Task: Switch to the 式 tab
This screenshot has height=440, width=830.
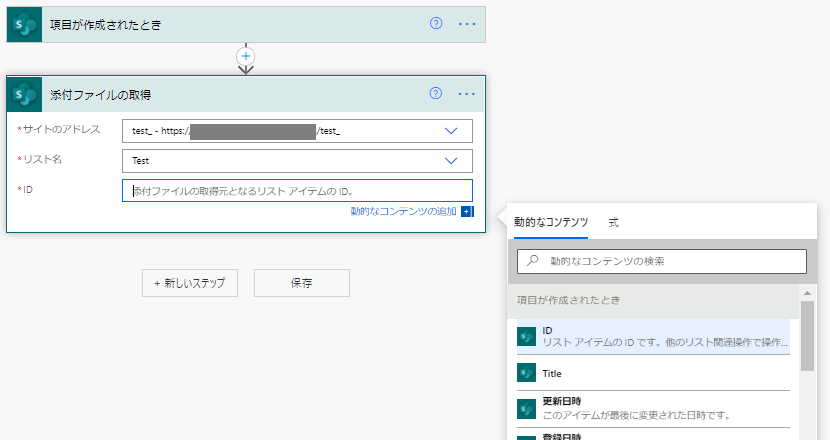Action: pos(613,222)
